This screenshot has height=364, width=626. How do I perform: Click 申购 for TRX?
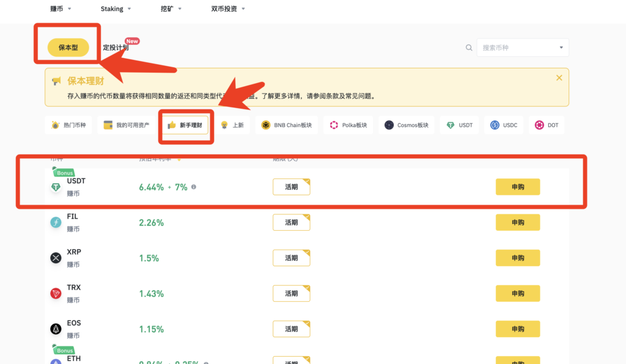click(518, 293)
